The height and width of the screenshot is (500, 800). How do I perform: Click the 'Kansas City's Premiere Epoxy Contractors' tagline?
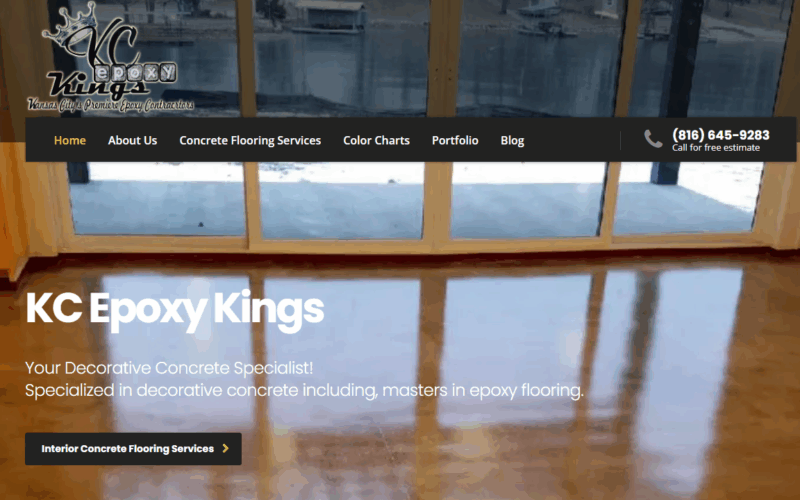click(111, 106)
